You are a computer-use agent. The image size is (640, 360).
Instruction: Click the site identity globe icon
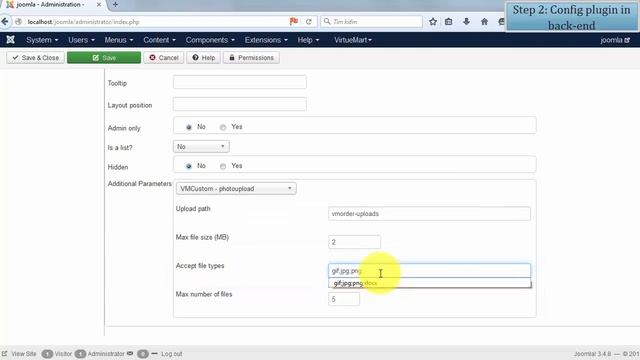click(x=18, y=22)
